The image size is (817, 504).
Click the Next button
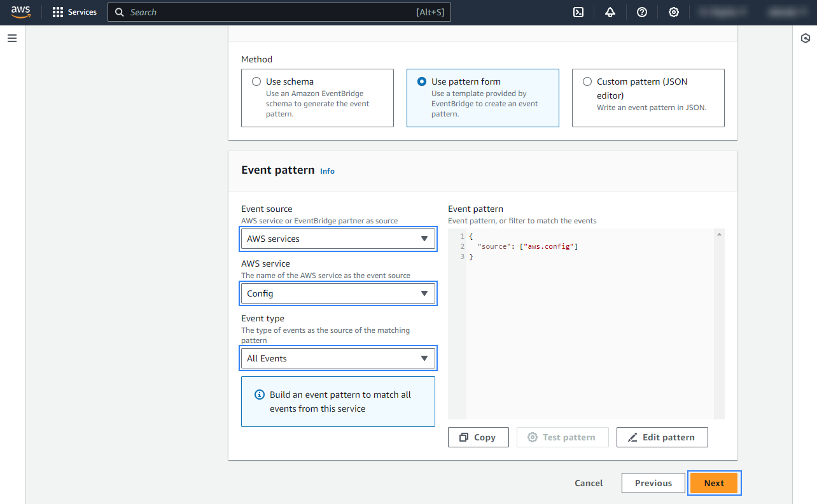pyautogui.click(x=713, y=483)
